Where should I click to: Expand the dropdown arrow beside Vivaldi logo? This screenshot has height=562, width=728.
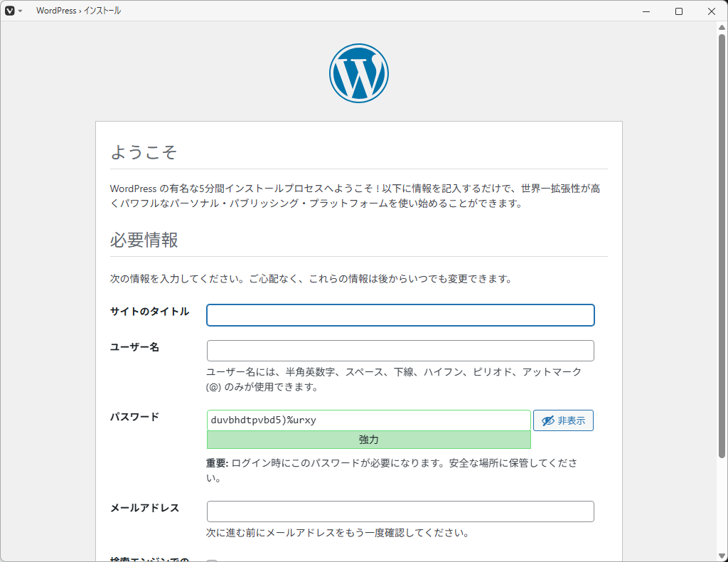[x=21, y=11]
